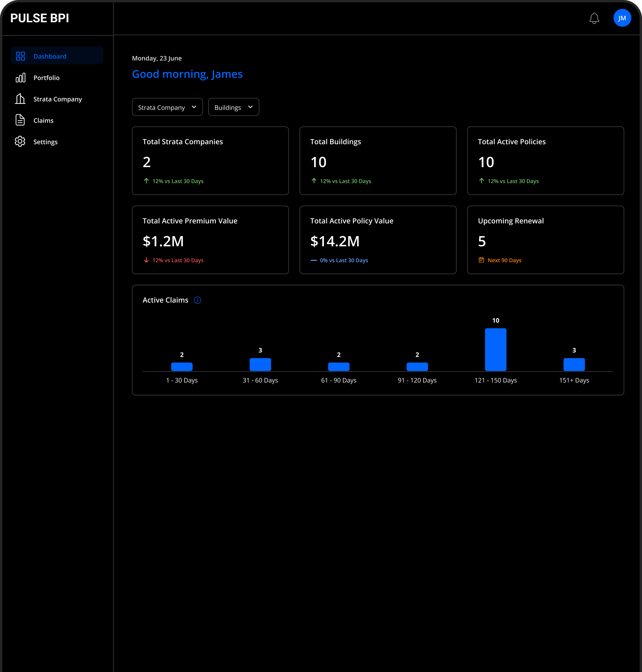Click the blue dash icon in Policy Value card
The image size is (642, 672).
[x=313, y=260]
